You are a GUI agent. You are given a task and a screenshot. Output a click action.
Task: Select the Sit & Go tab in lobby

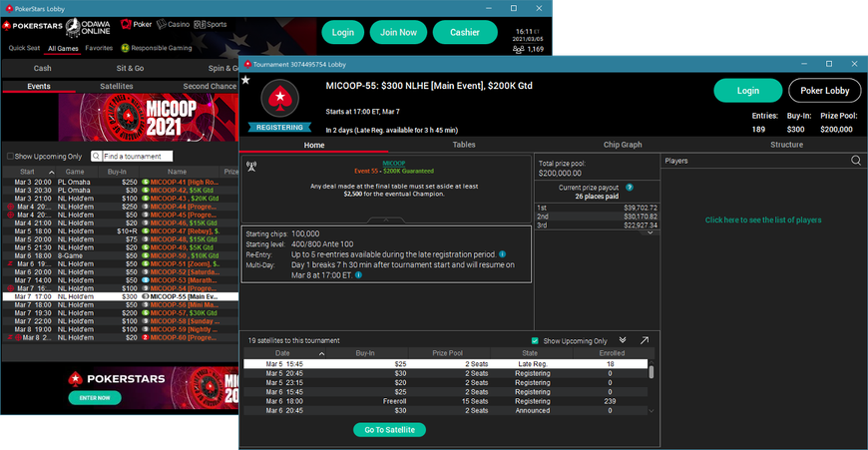(x=130, y=68)
